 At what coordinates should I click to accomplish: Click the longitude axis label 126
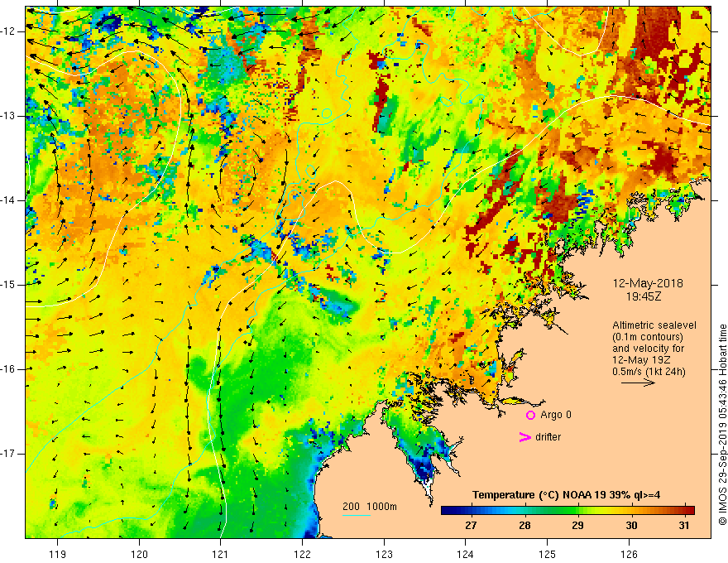point(629,554)
